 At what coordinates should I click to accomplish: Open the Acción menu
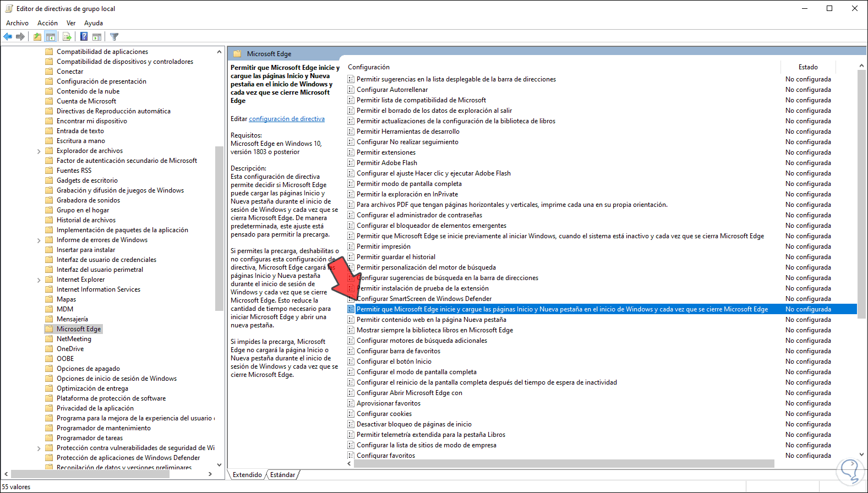click(47, 23)
